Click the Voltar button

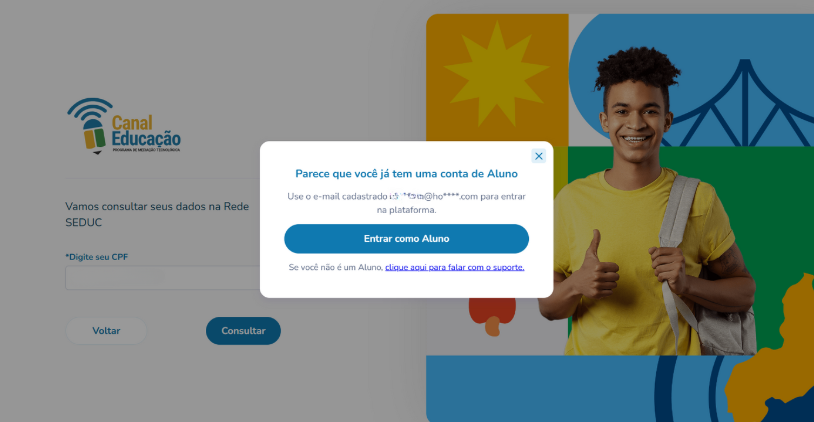tap(106, 331)
